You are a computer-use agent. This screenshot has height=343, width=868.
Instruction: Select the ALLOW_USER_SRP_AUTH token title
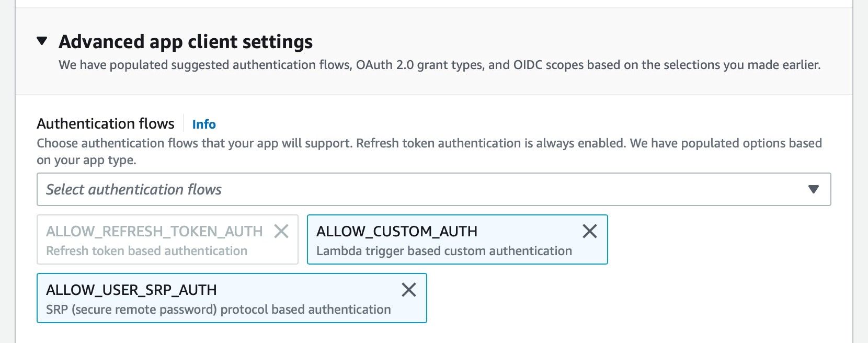coord(131,290)
